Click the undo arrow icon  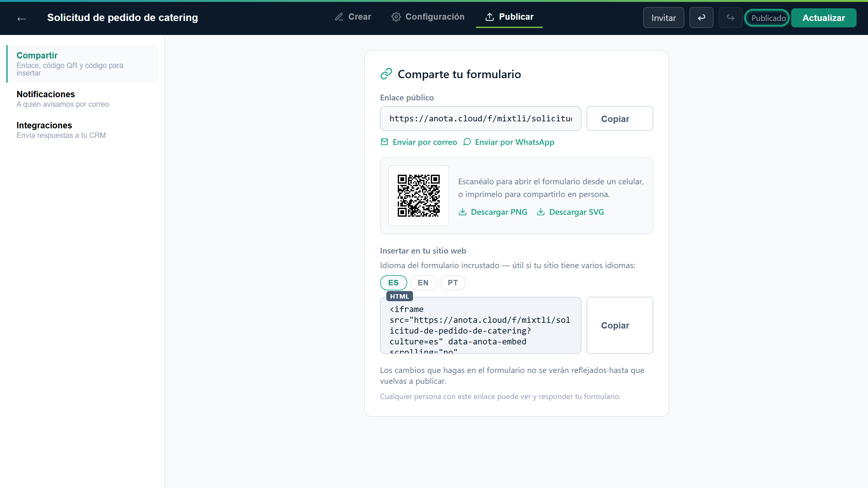(701, 18)
